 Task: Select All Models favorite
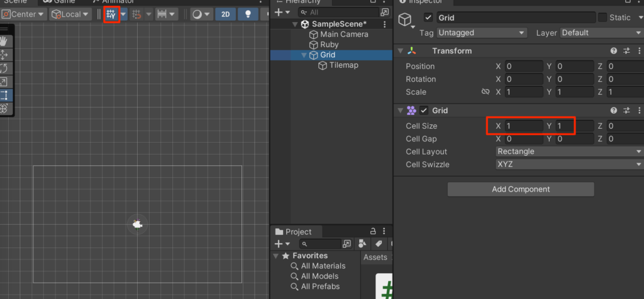click(x=319, y=276)
